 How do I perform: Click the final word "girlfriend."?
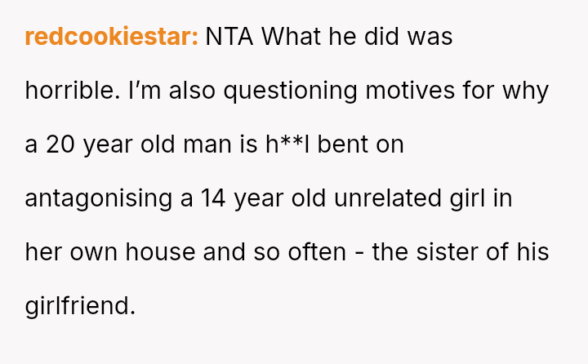78,307
